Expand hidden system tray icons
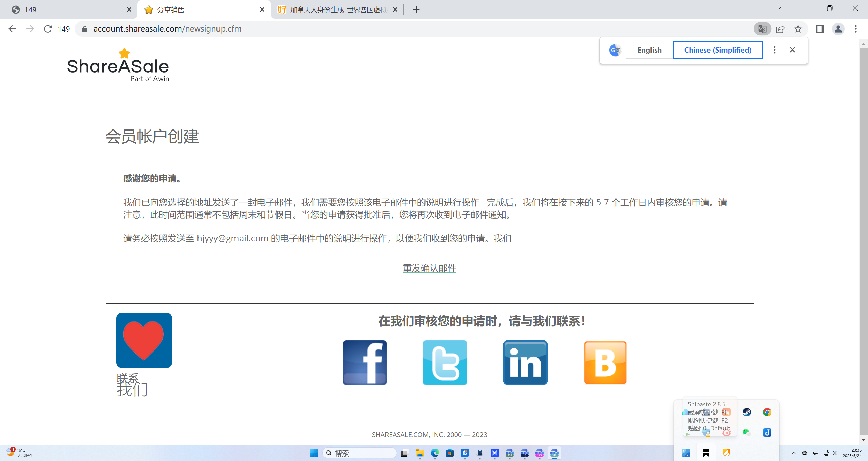The width and height of the screenshot is (868, 461). pyautogui.click(x=793, y=453)
